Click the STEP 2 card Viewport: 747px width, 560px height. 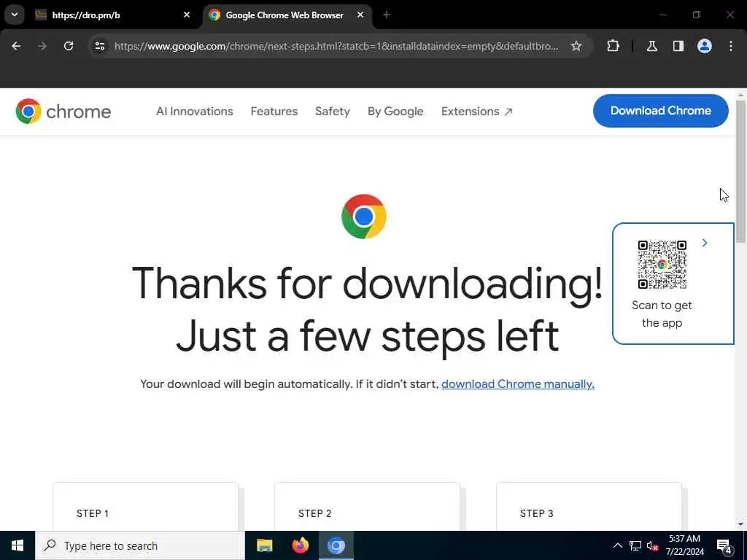tap(368, 507)
